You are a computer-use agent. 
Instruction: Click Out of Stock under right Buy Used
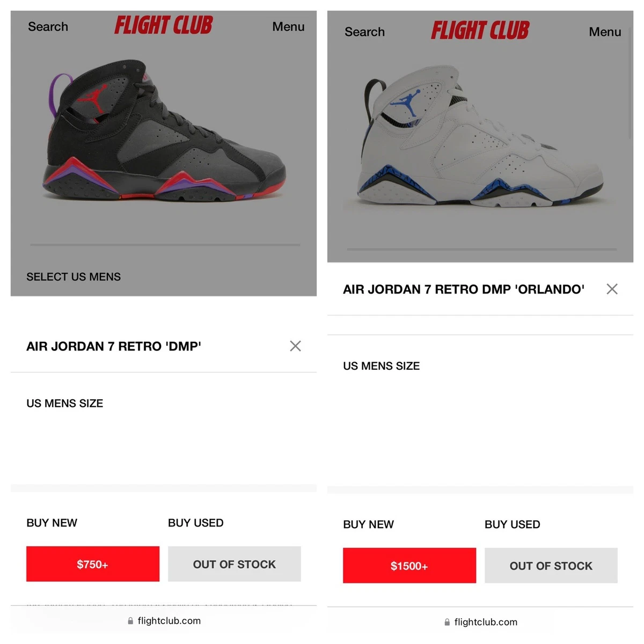pyautogui.click(x=551, y=566)
